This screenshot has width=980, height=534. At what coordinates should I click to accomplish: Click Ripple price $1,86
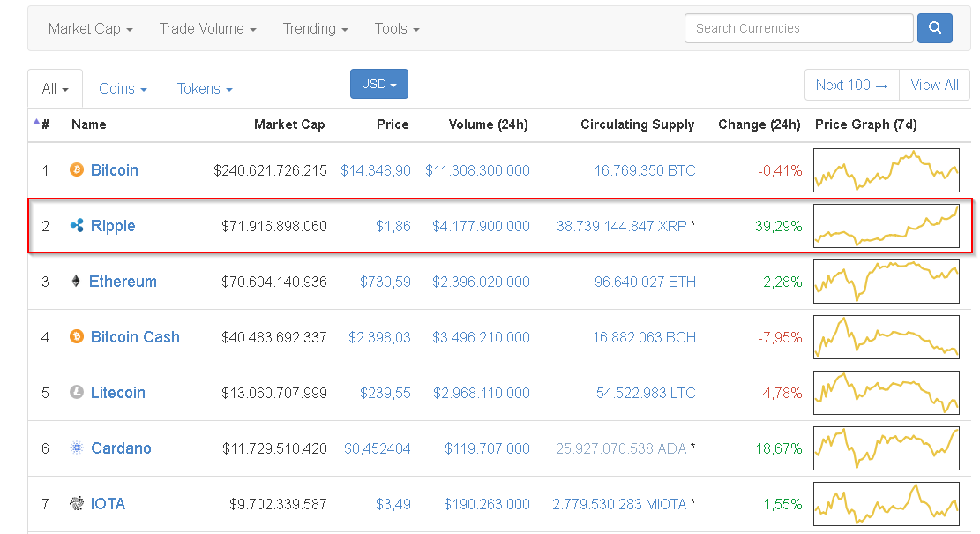coord(393,226)
